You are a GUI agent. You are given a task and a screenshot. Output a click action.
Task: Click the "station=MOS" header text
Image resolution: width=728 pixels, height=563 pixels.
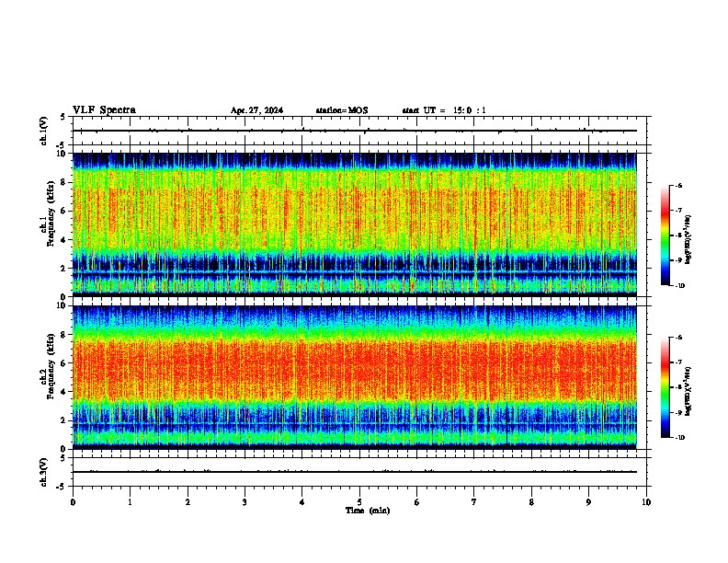pyautogui.click(x=342, y=110)
